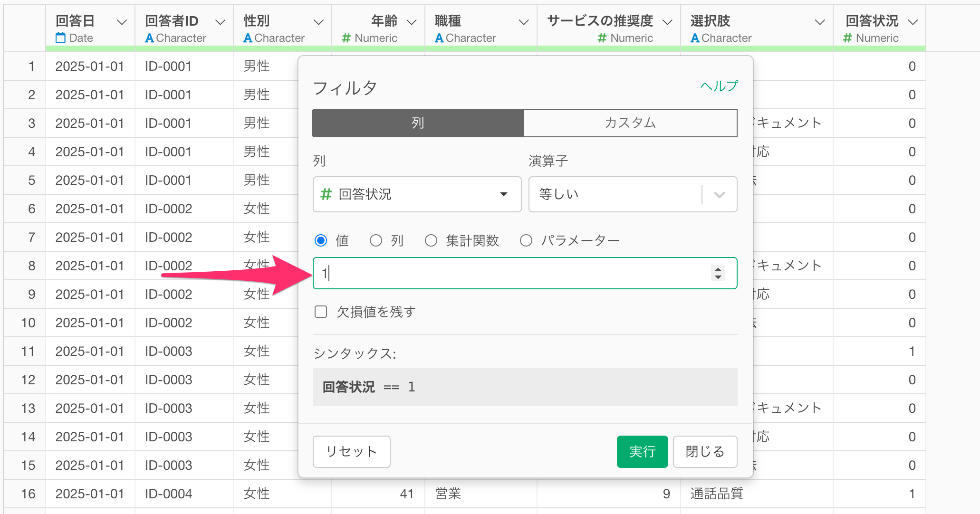This screenshot has width=980, height=514.
Task: Open the 列 dropdown showing 回答状況
Action: pyautogui.click(x=417, y=194)
